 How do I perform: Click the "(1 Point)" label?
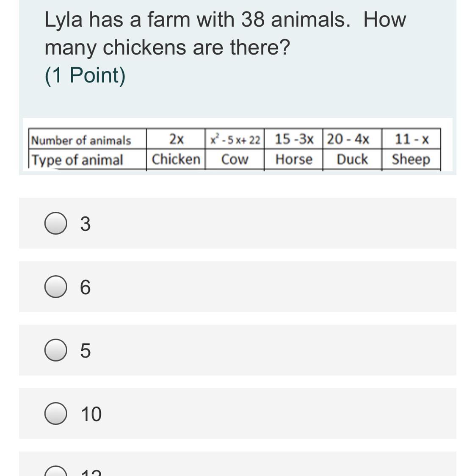(x=85, y=75)
